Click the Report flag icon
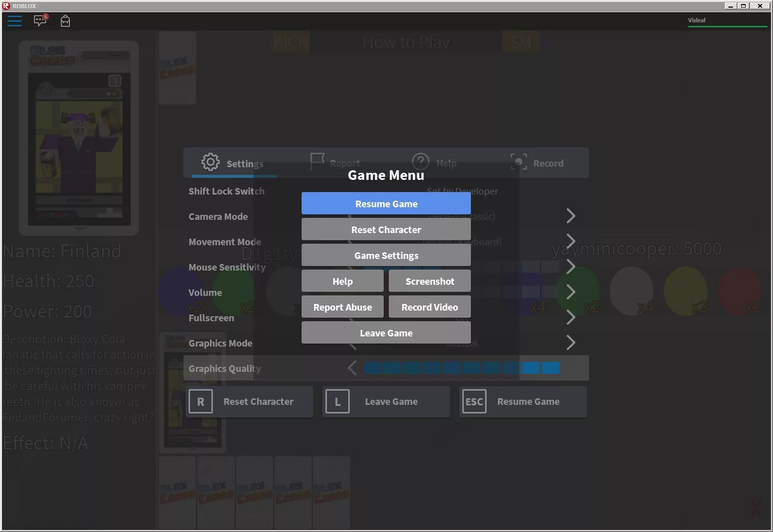The image size is (773, 532). tap(317, 162)
